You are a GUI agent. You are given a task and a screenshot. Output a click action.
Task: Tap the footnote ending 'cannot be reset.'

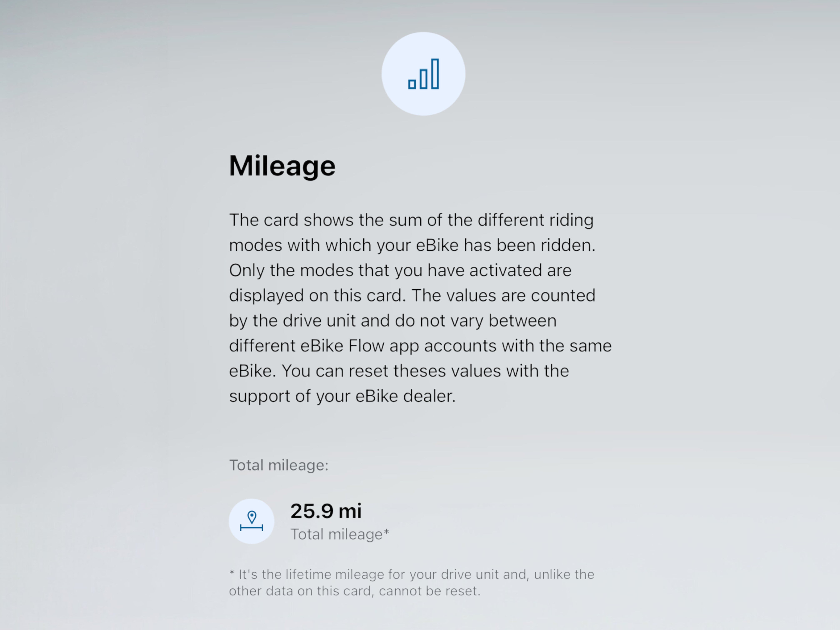(355, 591)
